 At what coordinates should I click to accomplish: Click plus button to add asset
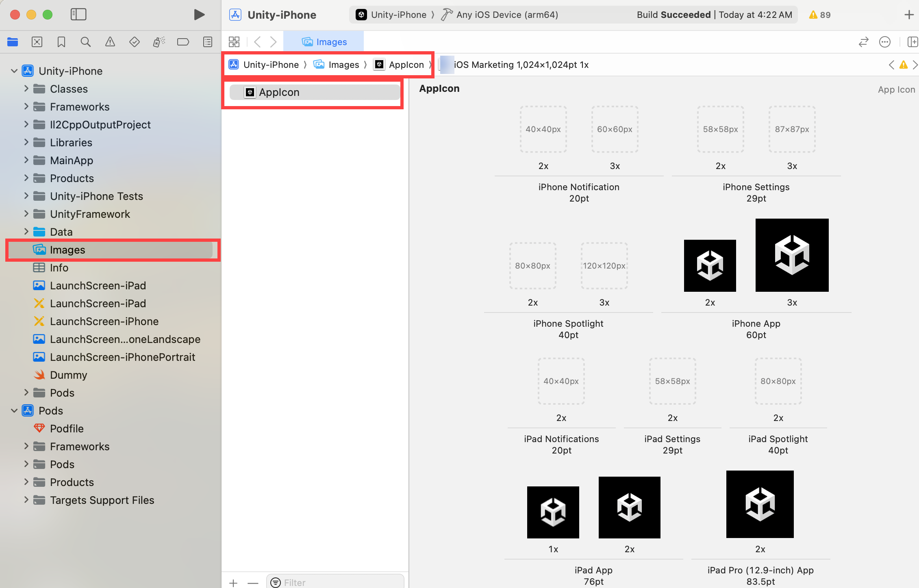click(233, 583)
